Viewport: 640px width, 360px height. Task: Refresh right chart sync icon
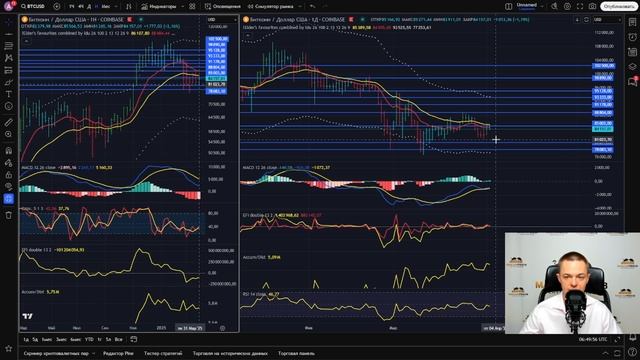pos(586,20)
